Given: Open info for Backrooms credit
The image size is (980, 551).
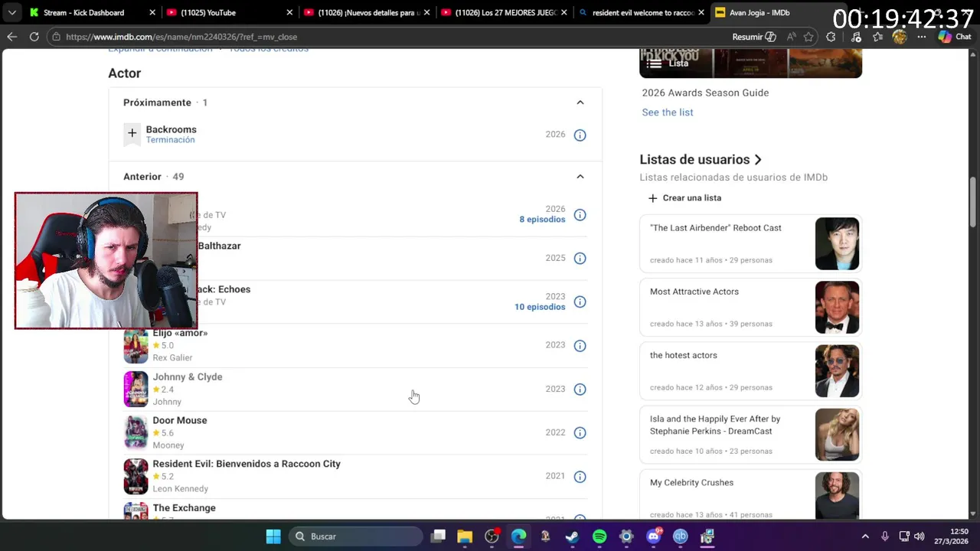Looking at the screenshot, I should (580, 135).
